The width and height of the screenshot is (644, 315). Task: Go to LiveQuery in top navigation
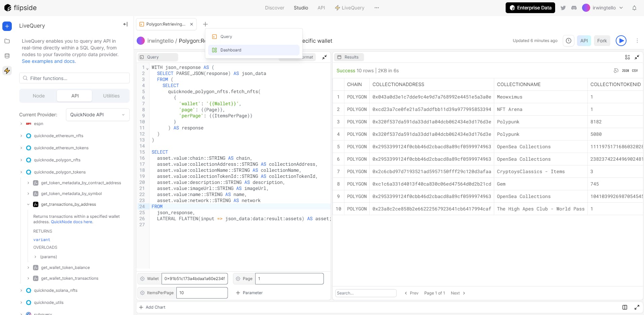(x=349, y=8)
